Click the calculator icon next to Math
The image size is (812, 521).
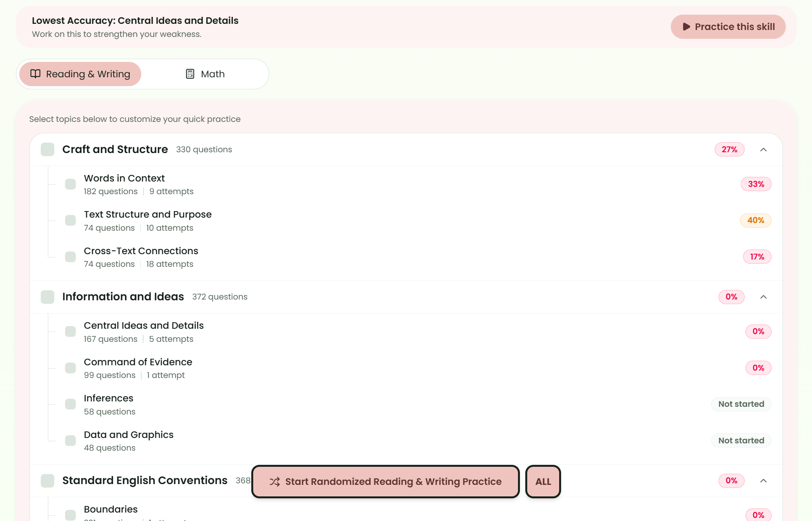[x=190, y=74]
